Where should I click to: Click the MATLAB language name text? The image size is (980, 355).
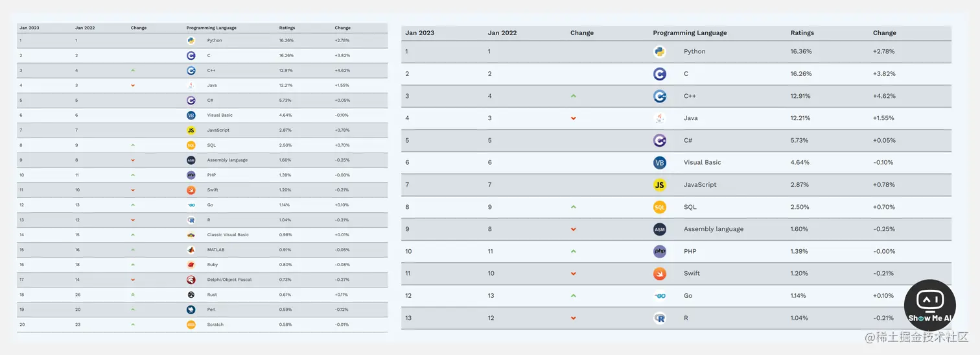pyautogui.click(x=216, y=250)
